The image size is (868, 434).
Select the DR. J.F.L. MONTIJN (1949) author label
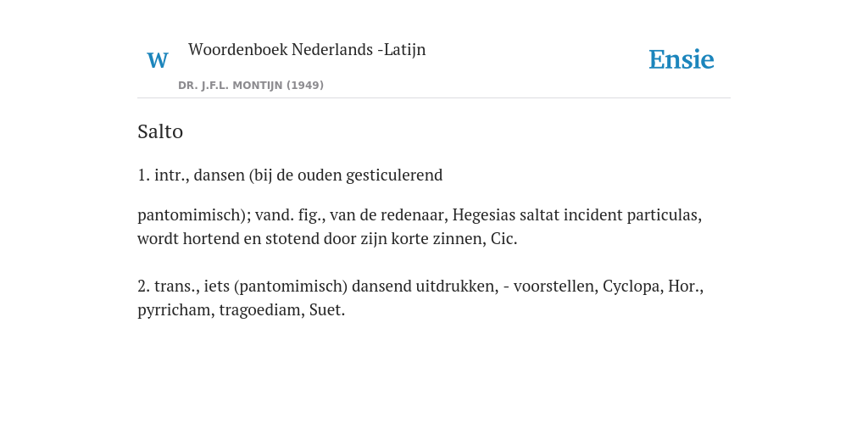point(251,86)
